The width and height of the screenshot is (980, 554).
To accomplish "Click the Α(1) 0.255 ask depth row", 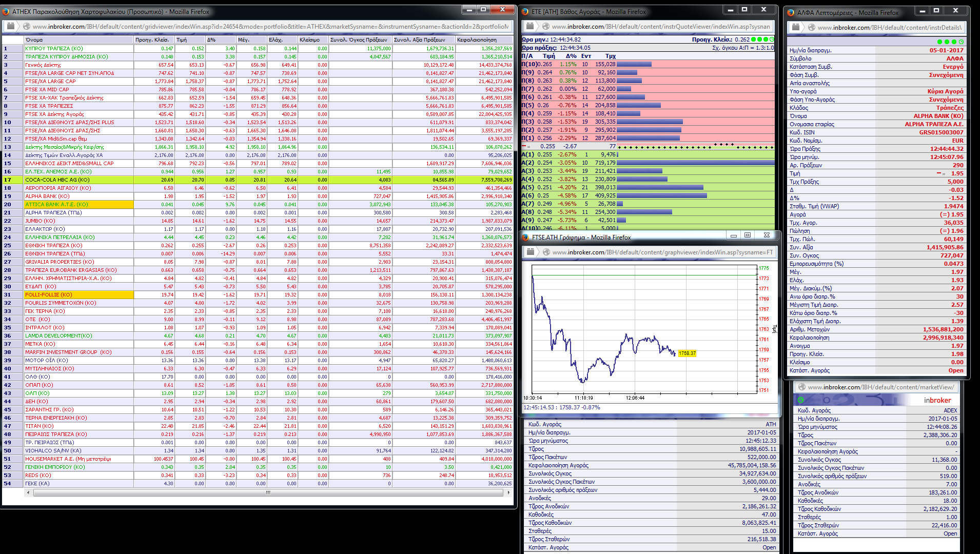I will (648, 154).
